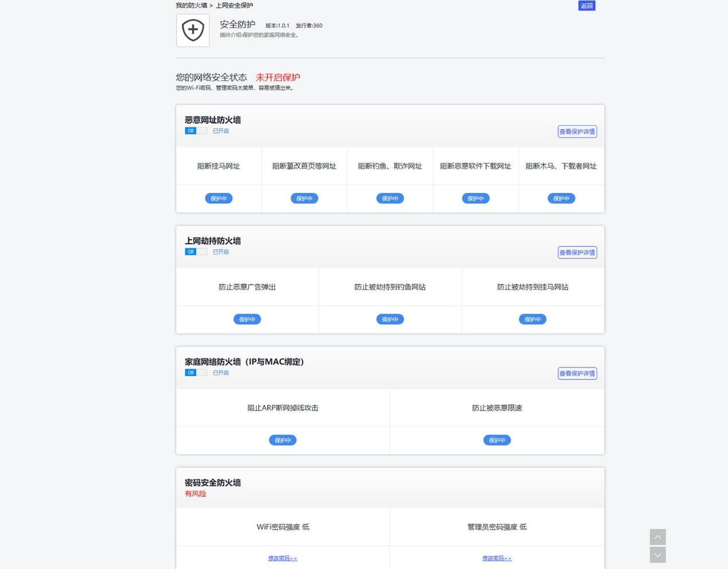View protection details for 恶意网址防火墙

[x=577, y=131]
